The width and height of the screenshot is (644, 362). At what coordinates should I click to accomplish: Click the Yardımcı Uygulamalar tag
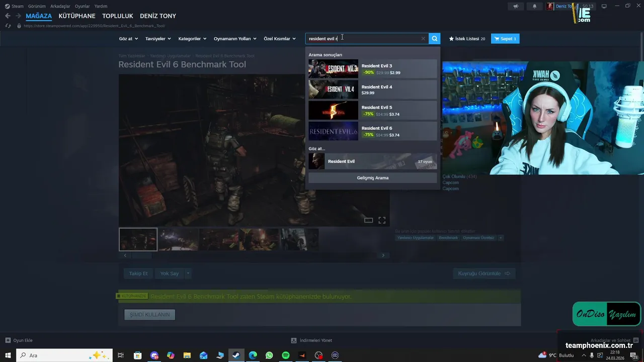(416, 238)
